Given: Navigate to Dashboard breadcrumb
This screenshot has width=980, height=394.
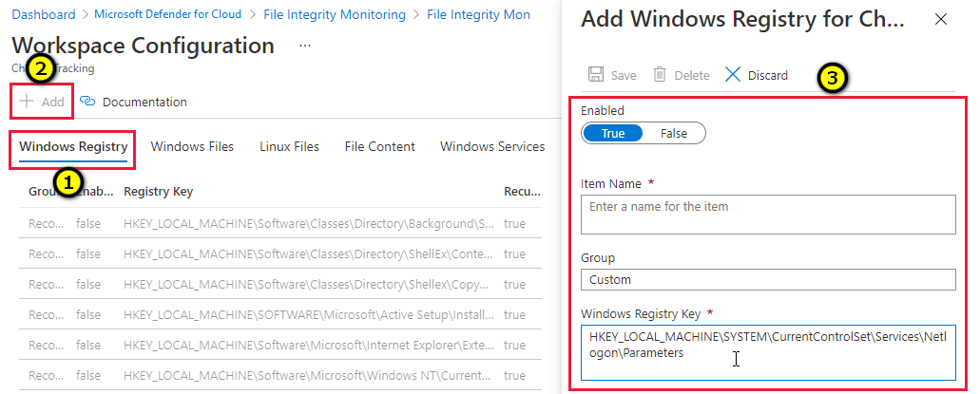Looking at the screenshot, I should pos(47,15).
